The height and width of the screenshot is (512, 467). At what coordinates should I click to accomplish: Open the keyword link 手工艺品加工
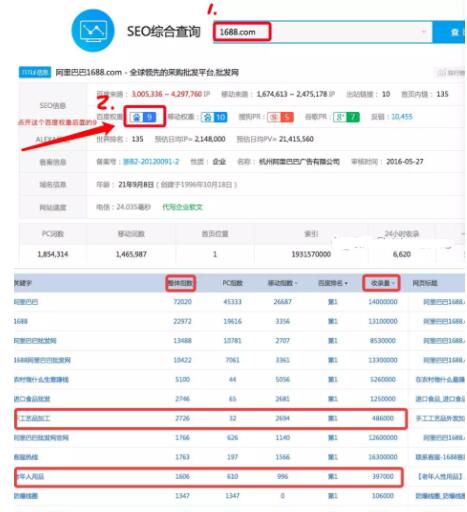pyautogui.click(x=32, y=418)
